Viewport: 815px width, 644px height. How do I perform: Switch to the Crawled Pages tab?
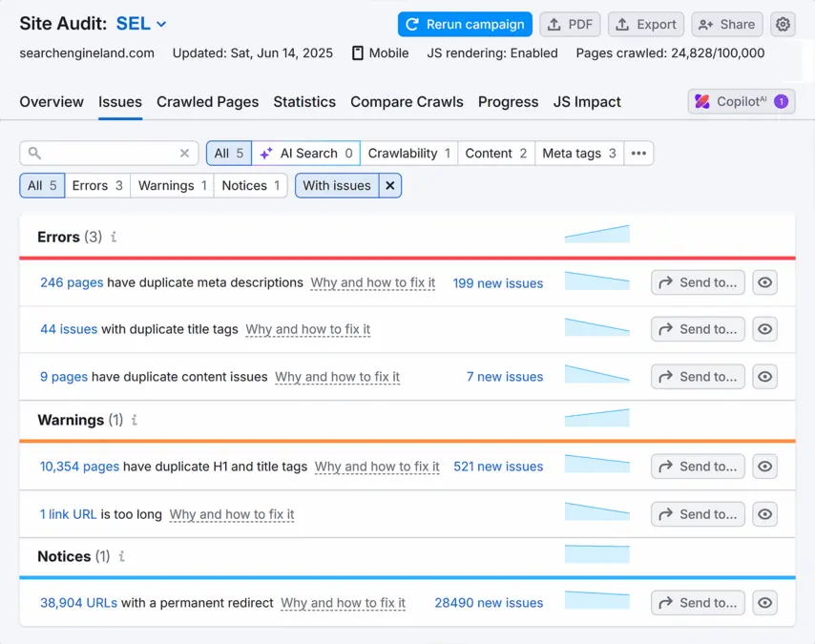pyautogui.click(x=207, y=102)
